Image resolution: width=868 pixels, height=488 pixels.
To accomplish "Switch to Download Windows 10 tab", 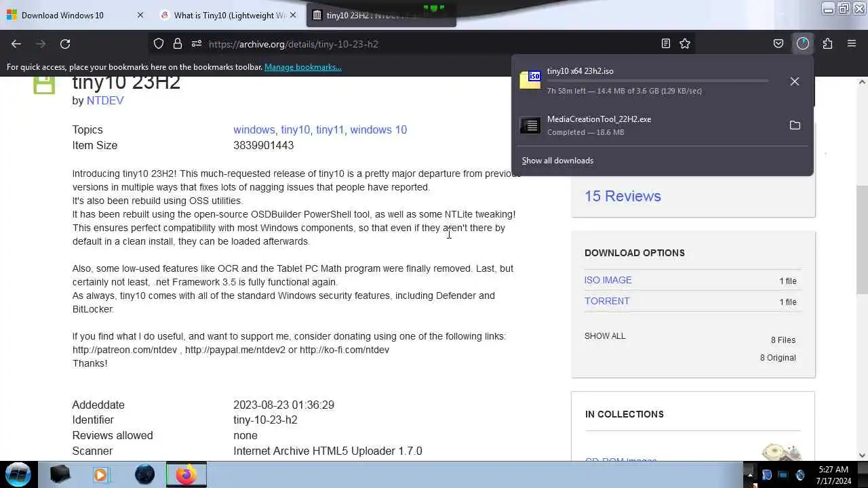I will (62, 15).
